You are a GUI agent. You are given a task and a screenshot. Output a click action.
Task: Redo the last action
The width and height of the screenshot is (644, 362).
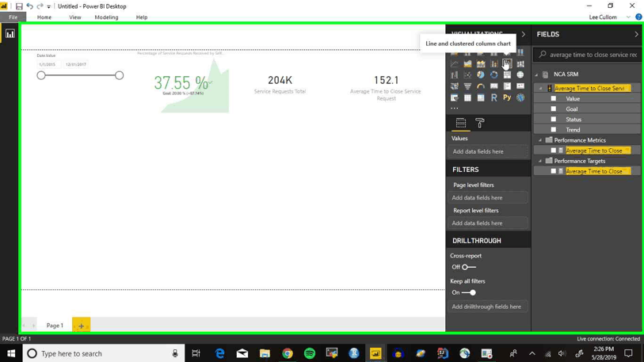click(40, 6)
